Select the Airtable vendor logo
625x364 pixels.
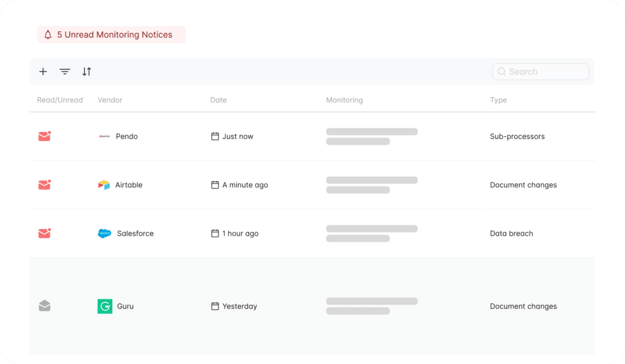(104, 184)
